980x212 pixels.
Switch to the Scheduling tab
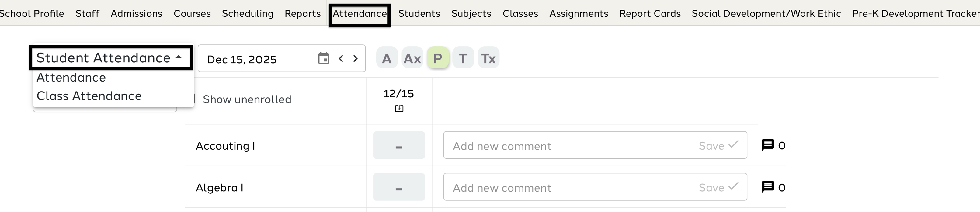point(248,13)
